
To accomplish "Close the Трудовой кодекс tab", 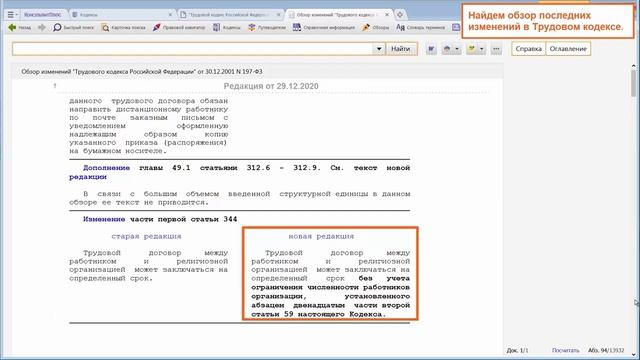I will (279, 14).
